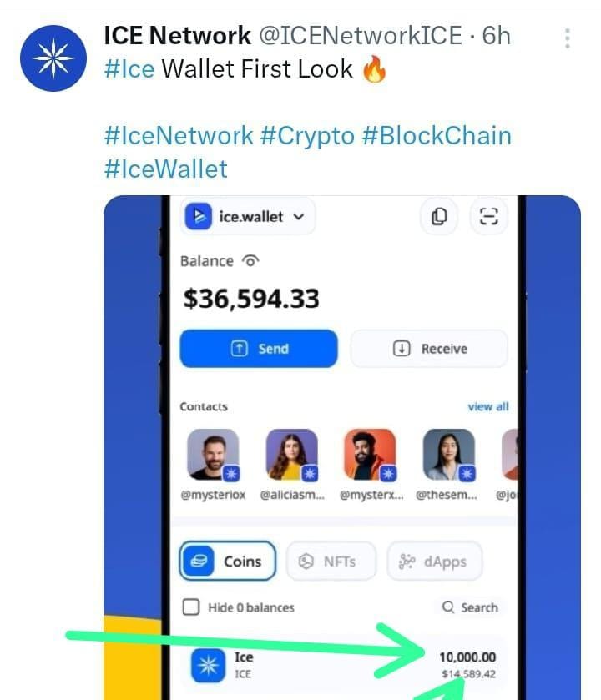The width and height of the screenshot is (601, 700).
Task: Open the dApps tab
Action: (434, 561)
